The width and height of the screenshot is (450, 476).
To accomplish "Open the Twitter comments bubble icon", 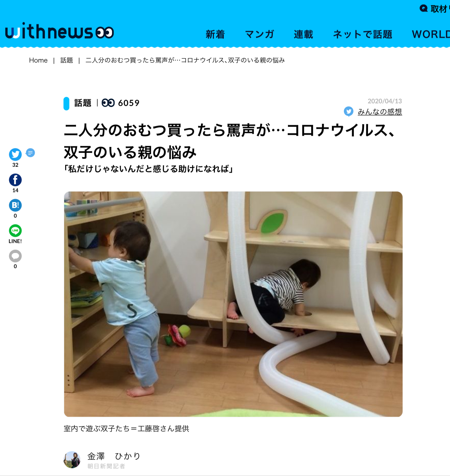I will click(30, 153).
